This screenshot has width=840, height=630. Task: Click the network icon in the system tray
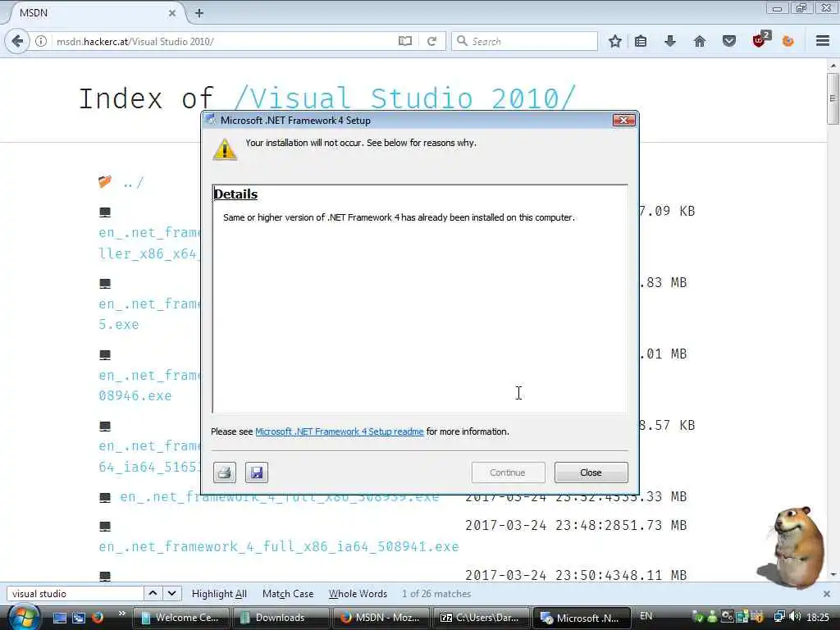[x=779, y=617]
